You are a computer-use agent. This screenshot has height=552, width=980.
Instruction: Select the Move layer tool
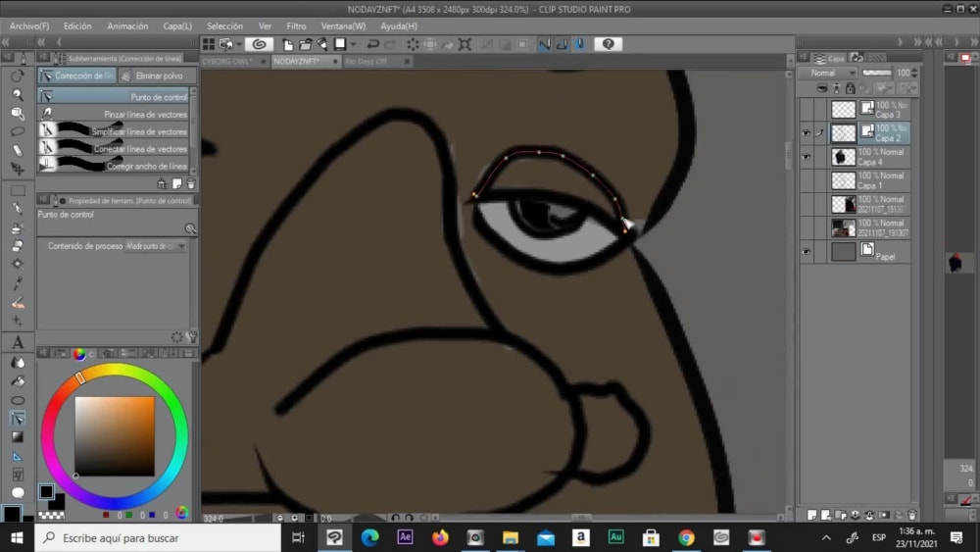pyautogui.click(x=18, y=169)
